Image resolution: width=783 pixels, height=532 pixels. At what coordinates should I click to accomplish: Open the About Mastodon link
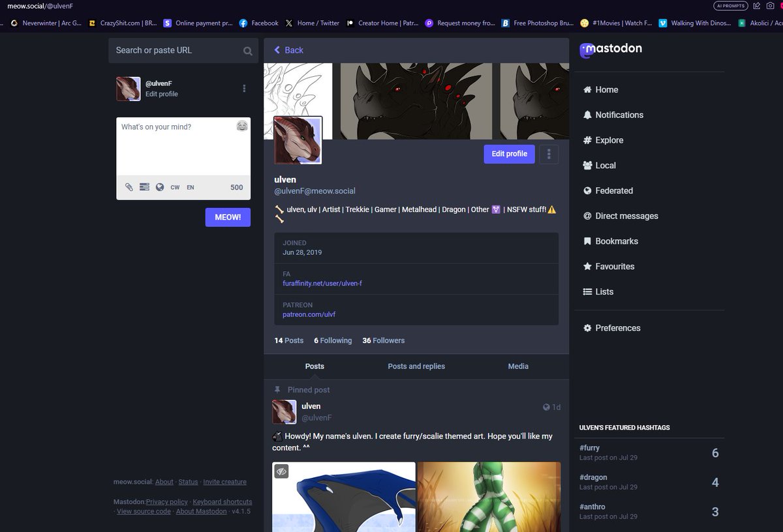202,511
